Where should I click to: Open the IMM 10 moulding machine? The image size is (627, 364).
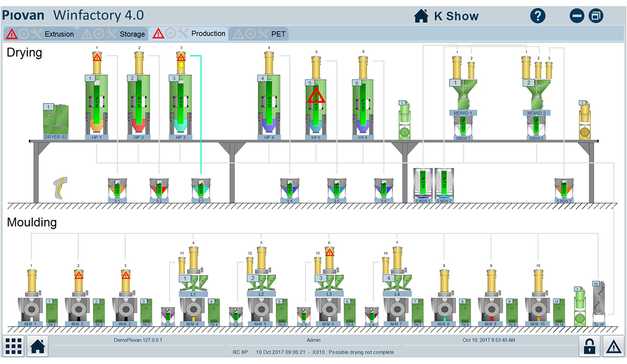(538, 311)
